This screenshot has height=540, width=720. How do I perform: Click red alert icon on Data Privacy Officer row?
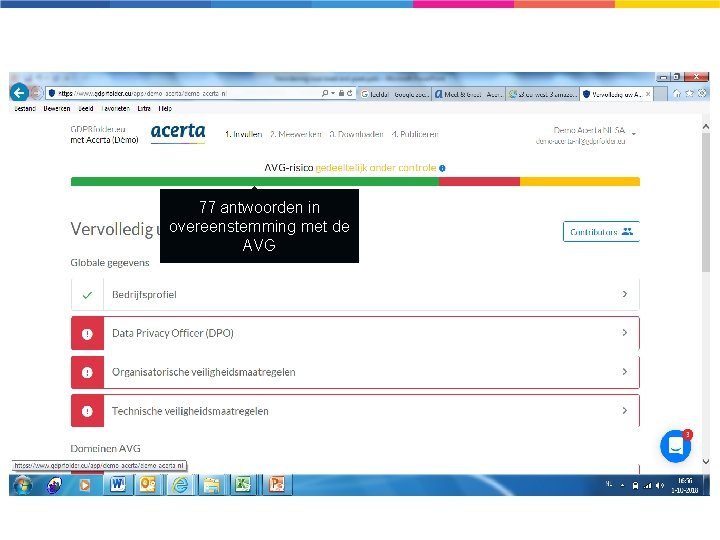[x=87, y=334]
